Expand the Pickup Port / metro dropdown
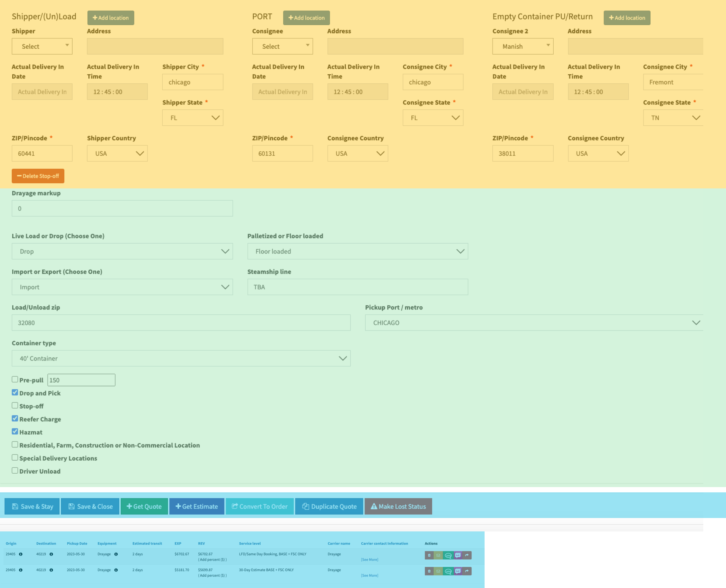This screenshot has width=726, height=588. pos(534,323)
